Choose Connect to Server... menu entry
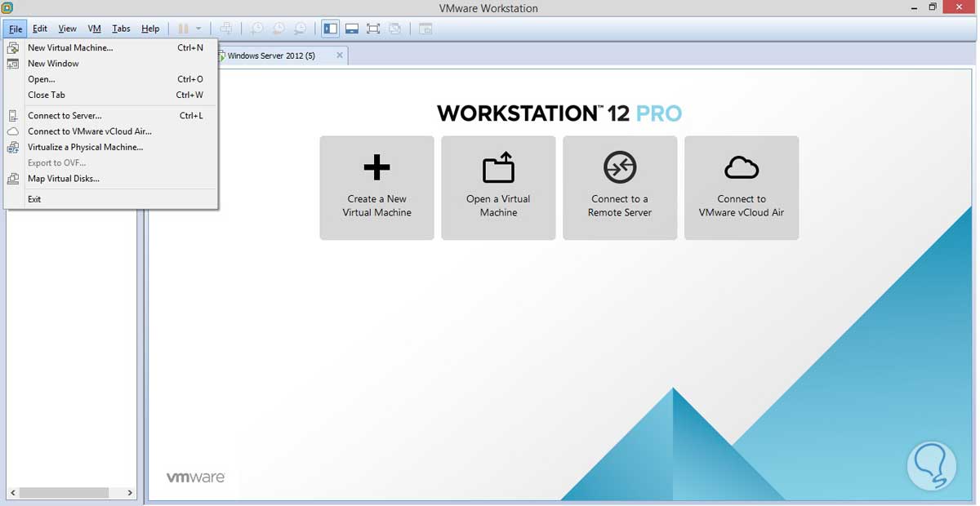This screenshot has height=506, width=980. tap(111, 116)
